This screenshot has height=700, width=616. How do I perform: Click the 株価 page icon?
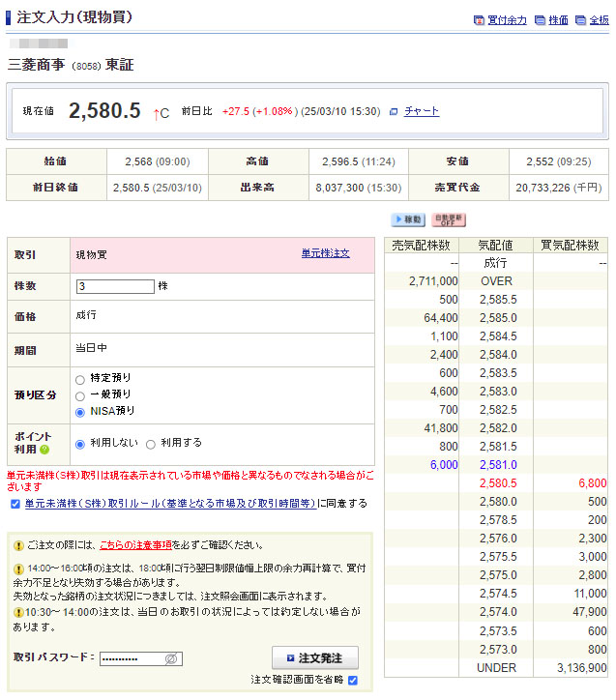pyautogui.click(x=540, y=20)
